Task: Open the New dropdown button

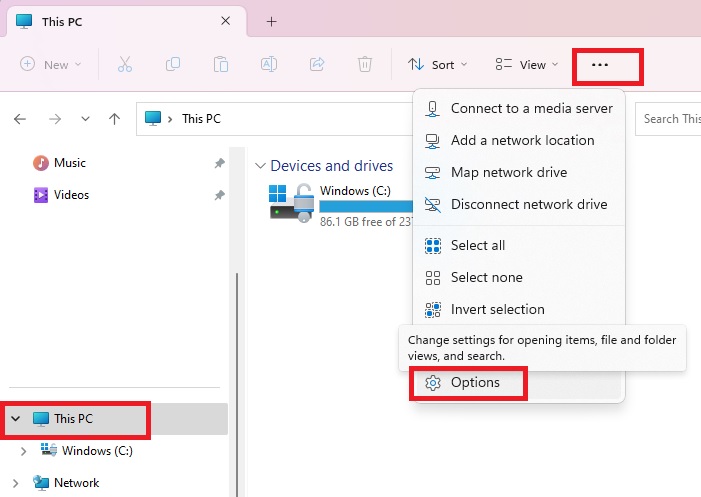Action: (x=51, y=64)
